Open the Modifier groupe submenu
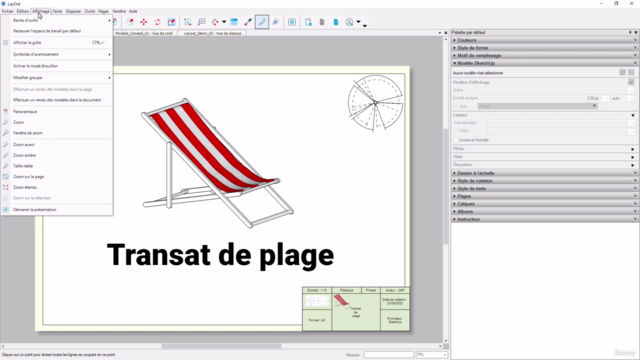The height and width of the screenshot is (360, 640). click(57, 78)
